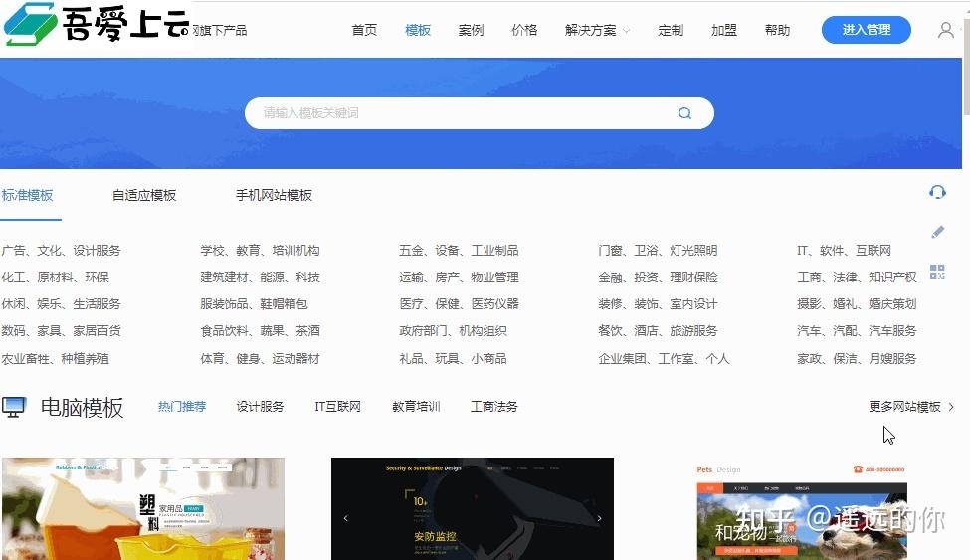Open 数码、家具、家居百货 category
Viewport: 970px width, 560px height.
pos(61,331)
